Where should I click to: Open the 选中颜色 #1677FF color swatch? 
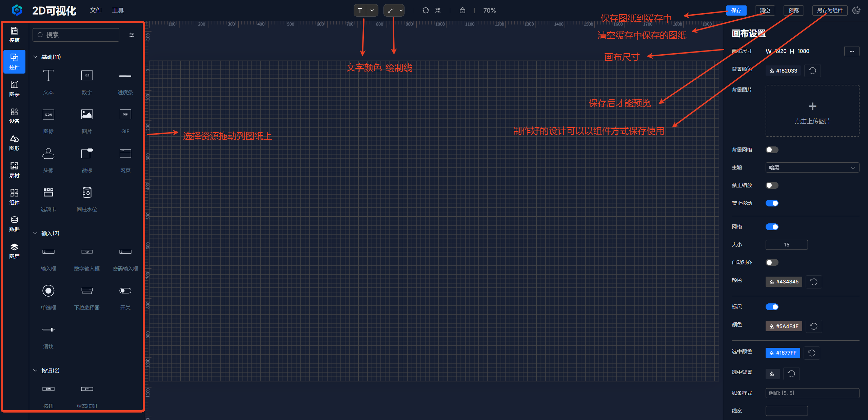pos(783,353)
